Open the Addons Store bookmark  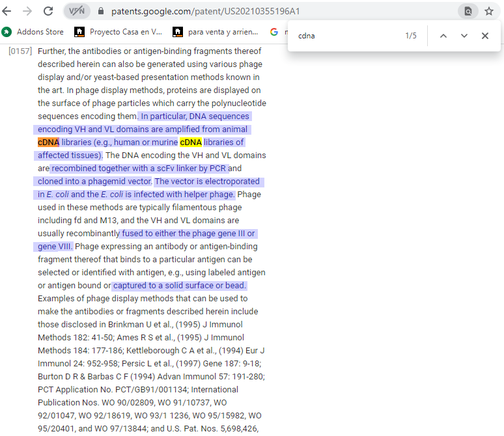point(34,31)
